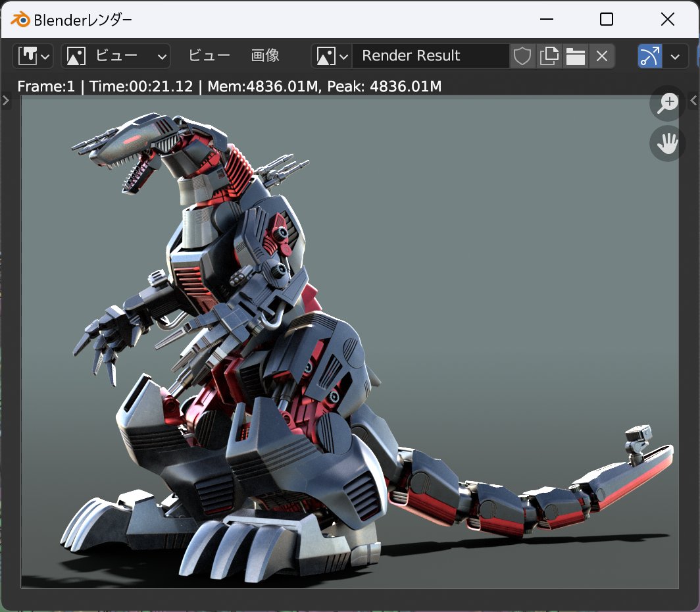
Task: Toggle the gizmo display button
Action: pyautogui.click(x=649, y=56)
